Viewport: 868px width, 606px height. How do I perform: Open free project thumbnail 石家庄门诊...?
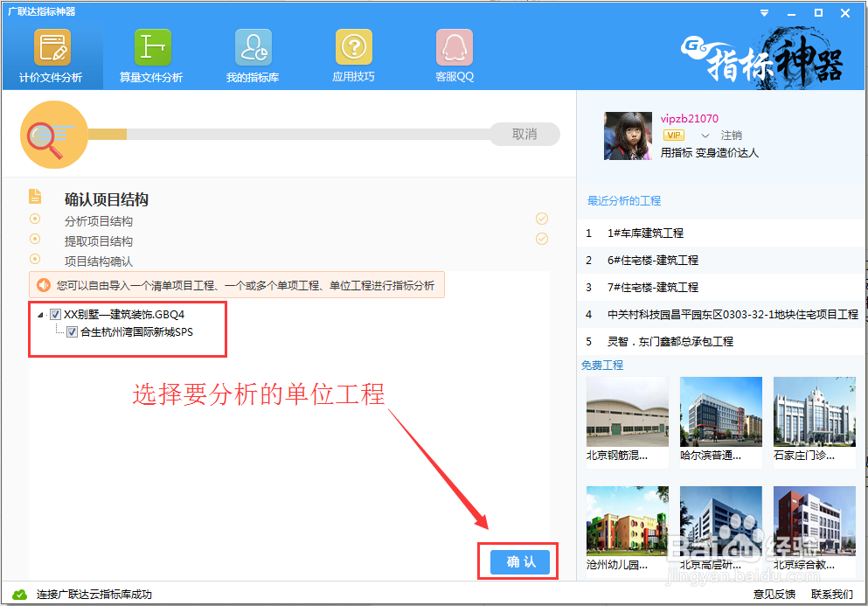(815, 412)
